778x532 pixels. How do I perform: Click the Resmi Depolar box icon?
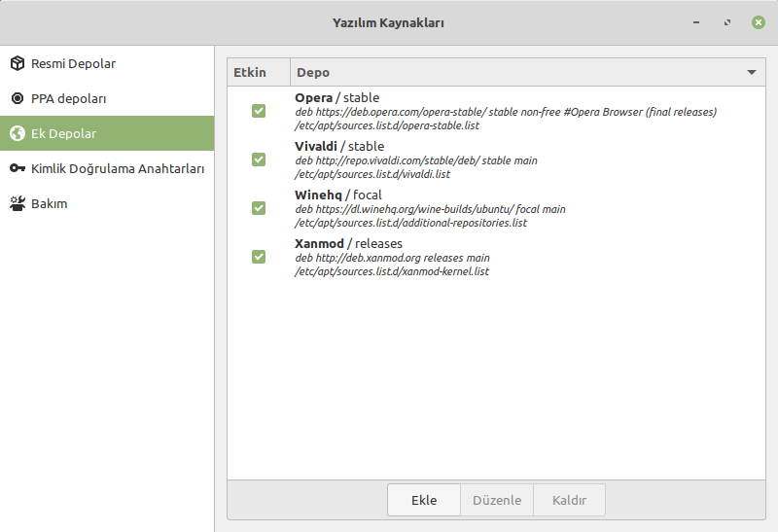coord(18,63)
